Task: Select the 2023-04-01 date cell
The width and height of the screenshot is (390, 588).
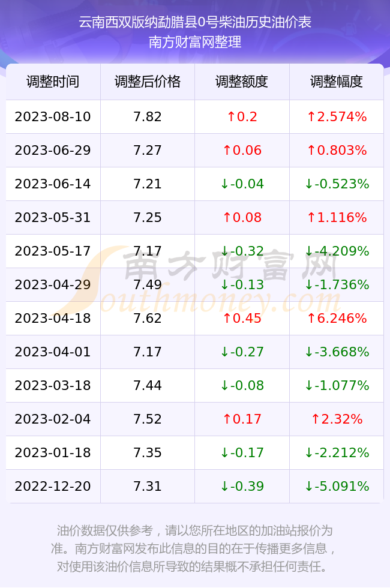Action: pyautogui.click(x=53, y=352)
